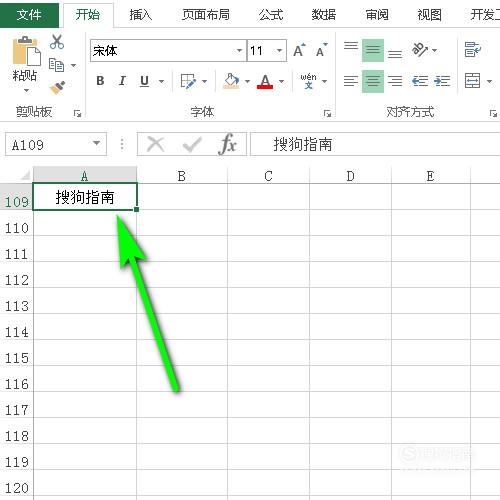This screenshot has height=500, width=500.
Task: Toggle center horizontal alignment
Action: [x=373, y=81]
